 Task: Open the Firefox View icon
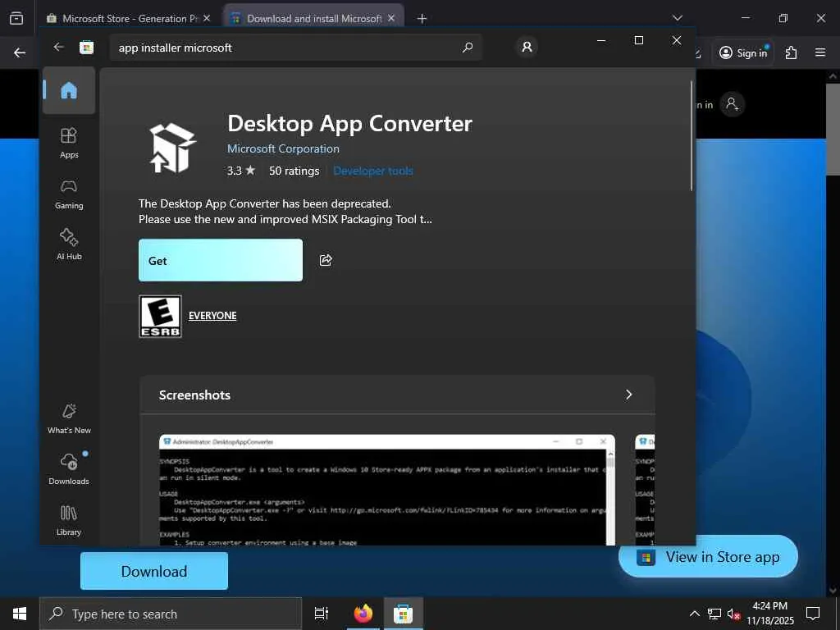(x=16, y=18)
